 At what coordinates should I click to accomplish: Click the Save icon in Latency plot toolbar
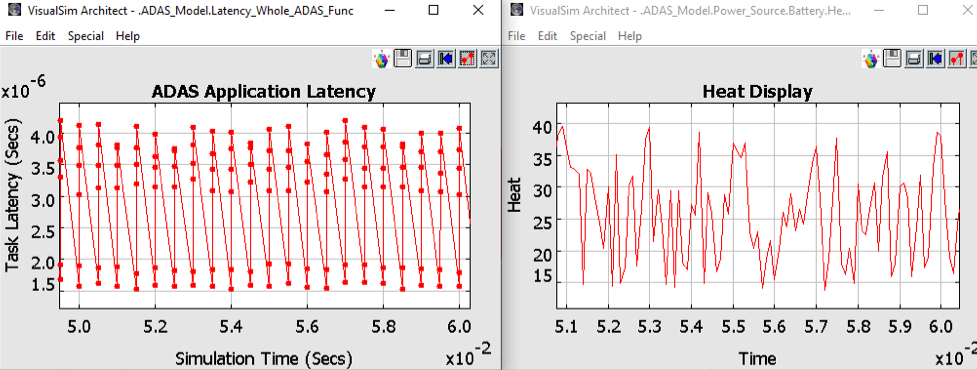point(403,59)
